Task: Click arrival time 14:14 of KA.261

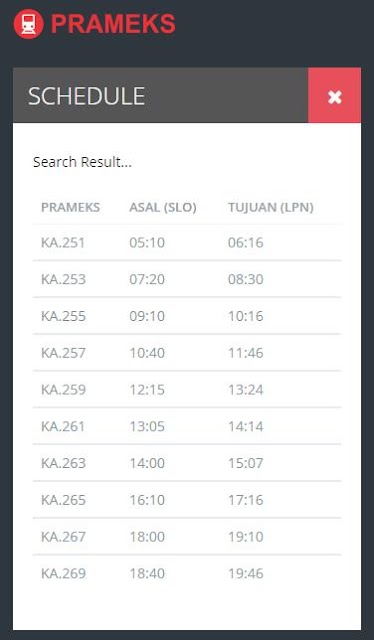Action: 245,426
